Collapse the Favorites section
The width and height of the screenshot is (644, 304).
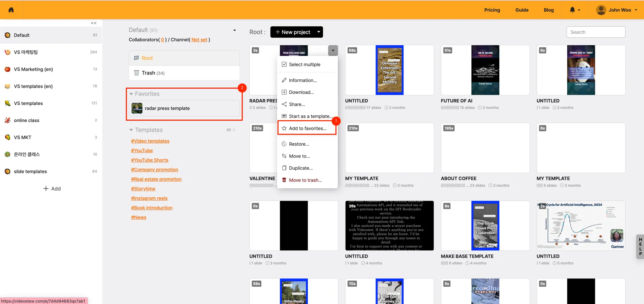point(131,94)
